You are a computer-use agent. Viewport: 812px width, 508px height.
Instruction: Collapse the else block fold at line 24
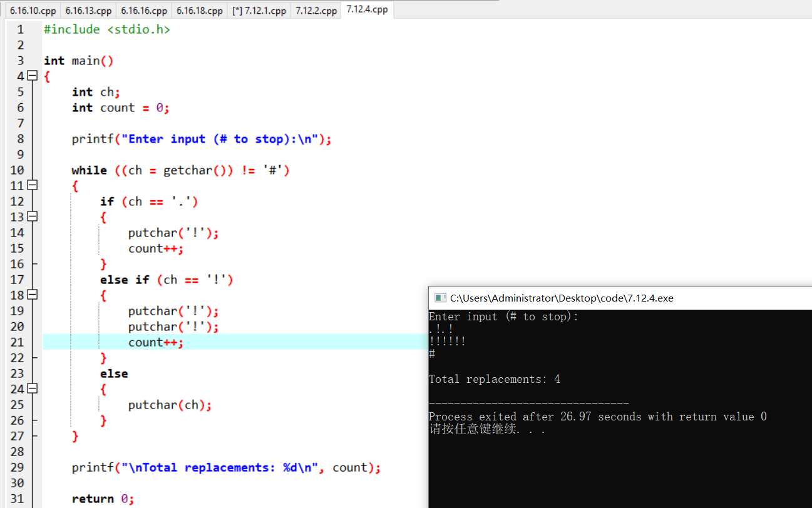tap(33, 389)
